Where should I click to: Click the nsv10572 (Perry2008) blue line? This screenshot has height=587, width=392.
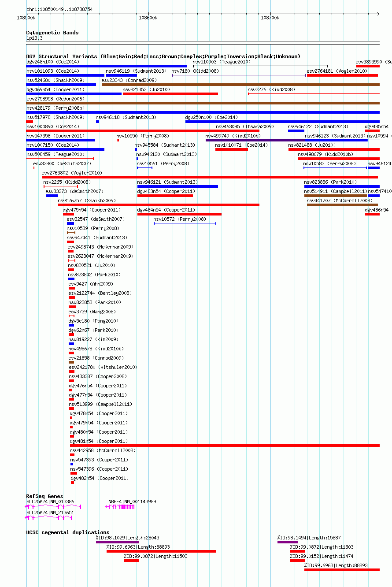coord(185,223)
